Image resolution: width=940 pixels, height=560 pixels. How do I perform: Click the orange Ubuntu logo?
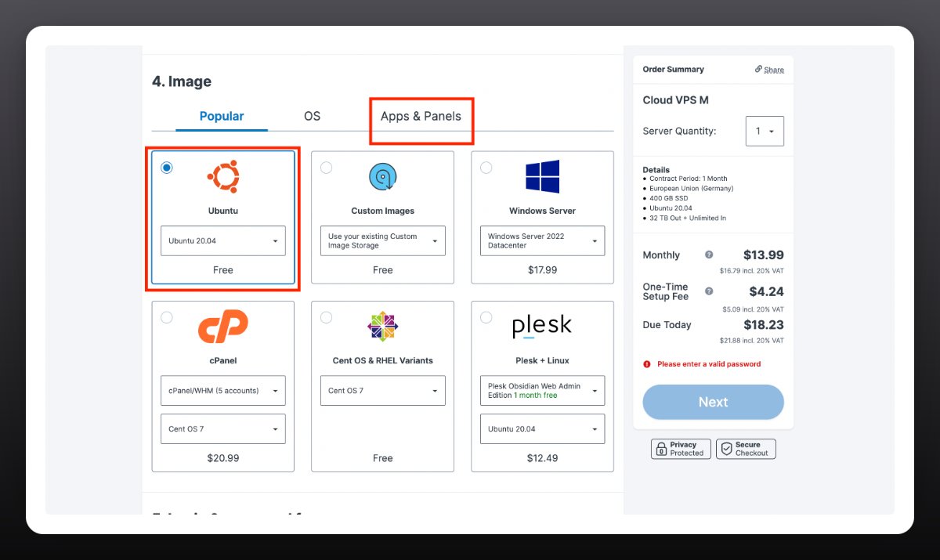coord(223,176)
